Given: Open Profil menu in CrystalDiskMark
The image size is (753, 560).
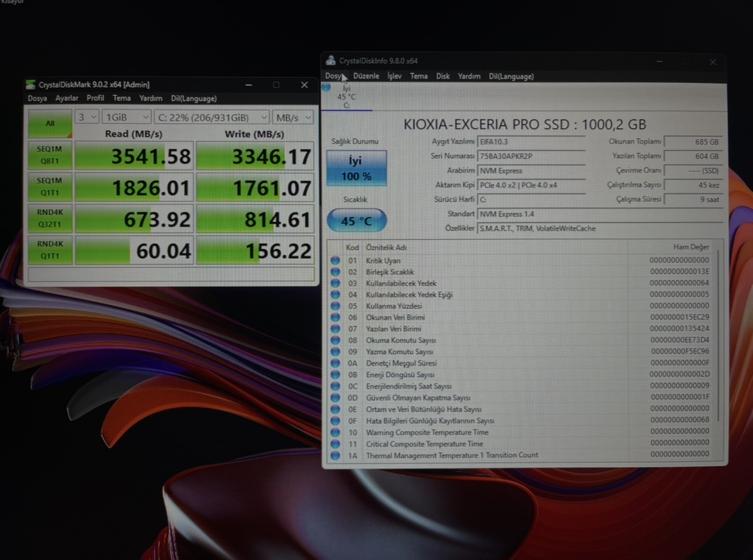Looking at the screenshot, I should pos(95,98).
